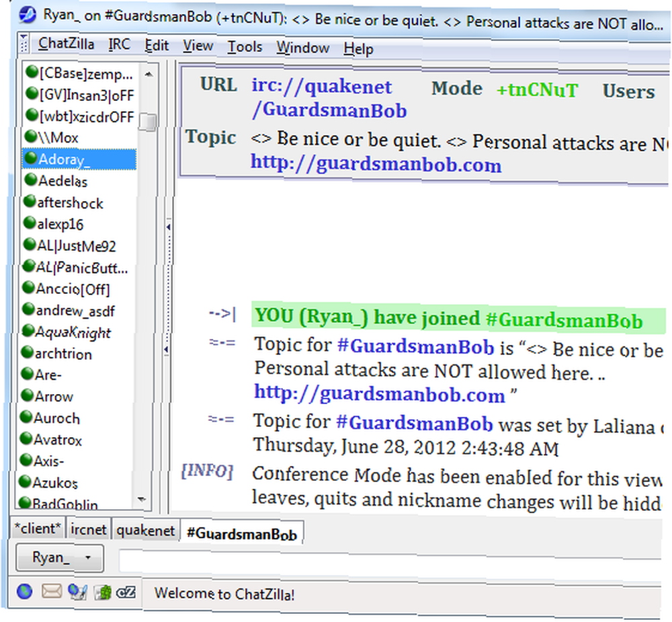Click the user list scroll down arrow
This screenshot has width=672, height=622.
(x=142, y=499)
